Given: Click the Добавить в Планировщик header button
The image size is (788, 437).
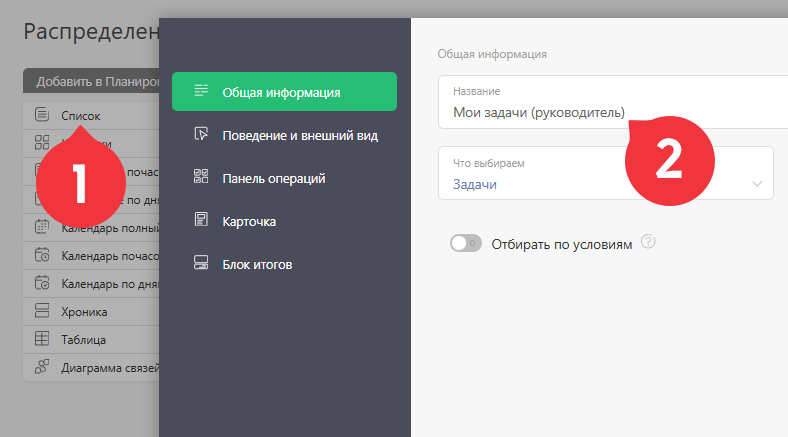Looking at the screenshot, I should (91, 81).
